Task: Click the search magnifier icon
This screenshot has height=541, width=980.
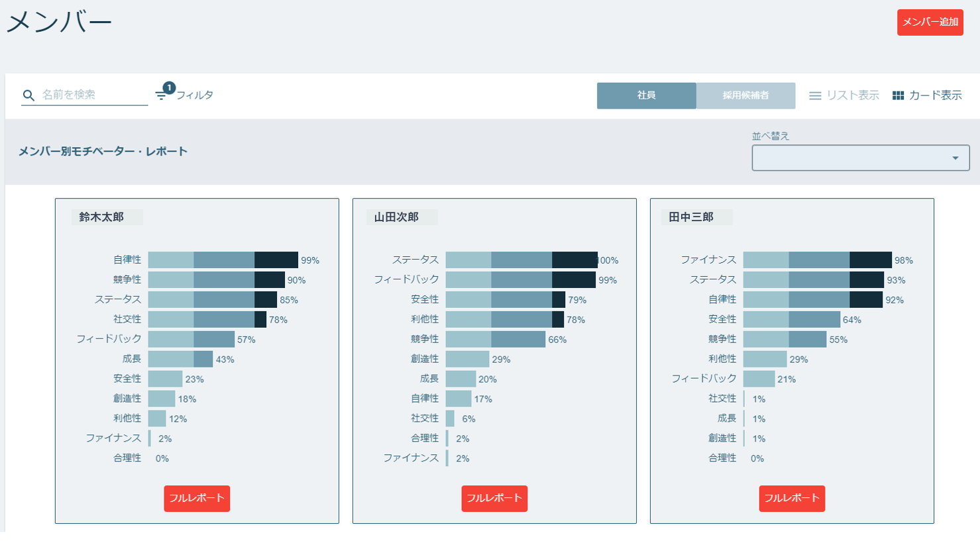Action: 28,95
